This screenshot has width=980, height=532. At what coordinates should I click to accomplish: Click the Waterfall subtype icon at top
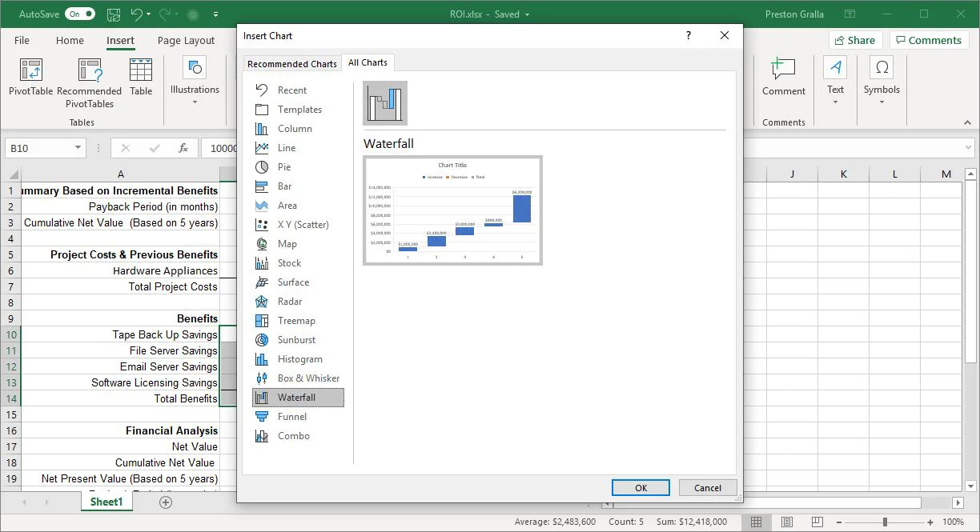tap(385, 103)
